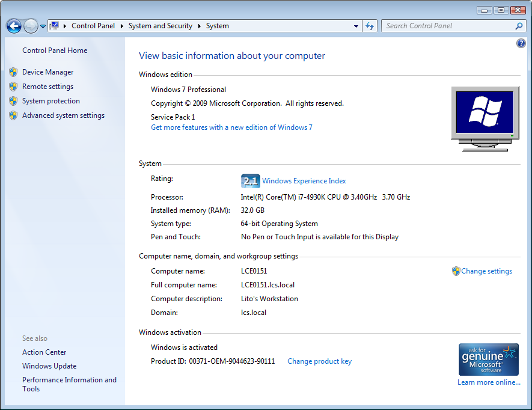Open Windows Experience Index link
532x410 pixels.
pos(304,181)
